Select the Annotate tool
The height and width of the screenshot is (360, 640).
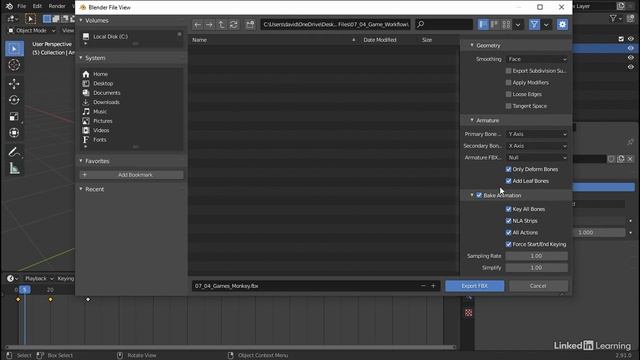pyautogui.click(x=14, y=152)
